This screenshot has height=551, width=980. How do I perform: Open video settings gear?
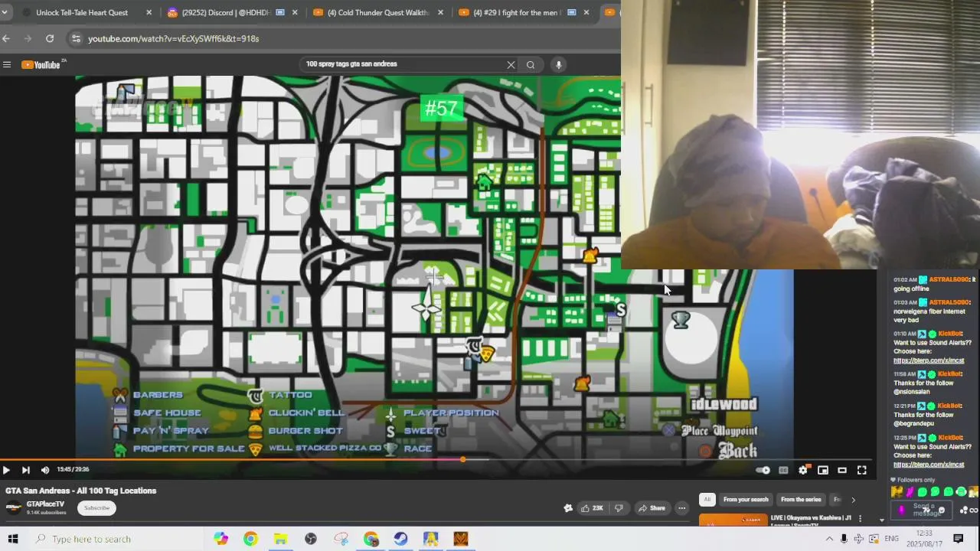802,470
